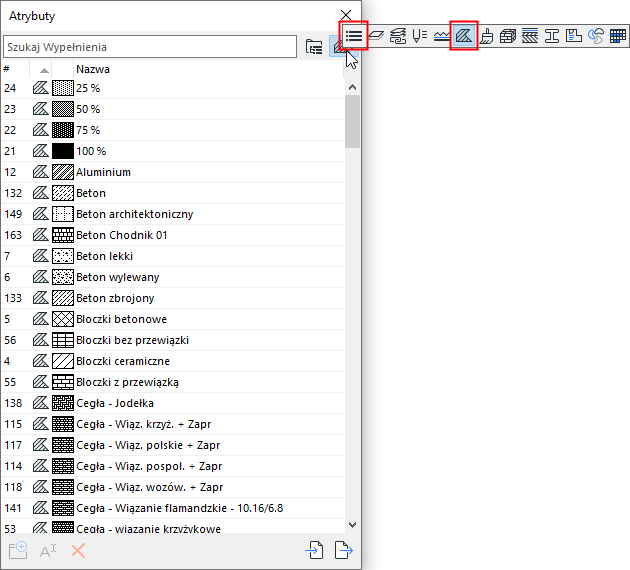Select Cegła - Wiąz. pospol. + Zapr
This screenshot has height=570, width=630.
coord(173,466)
